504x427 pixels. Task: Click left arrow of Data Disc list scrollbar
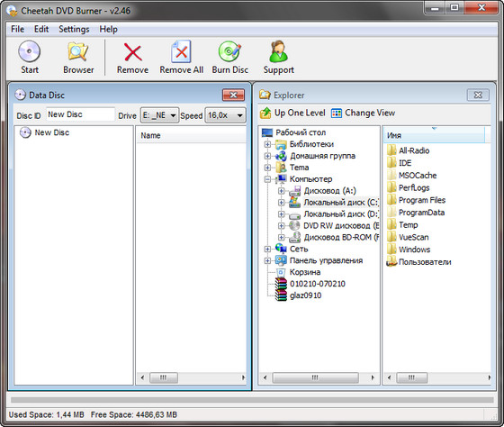pos(142,377)
